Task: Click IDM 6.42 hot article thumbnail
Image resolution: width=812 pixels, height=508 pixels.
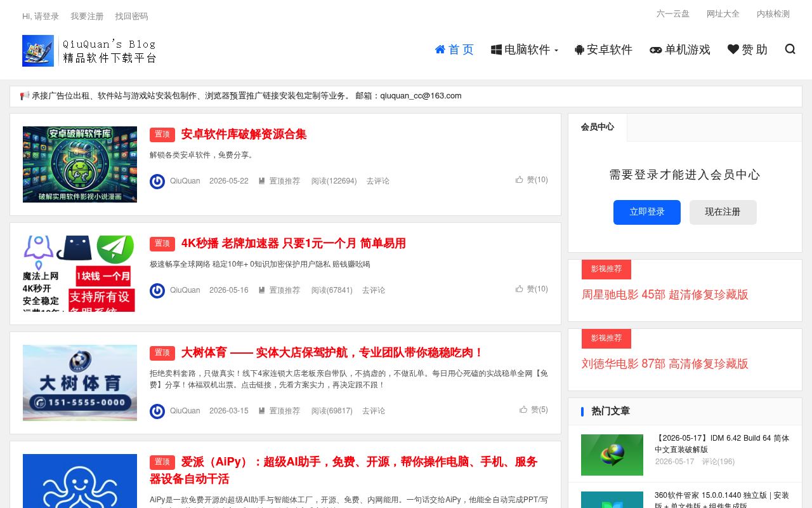Action: (x=612, y=455)
